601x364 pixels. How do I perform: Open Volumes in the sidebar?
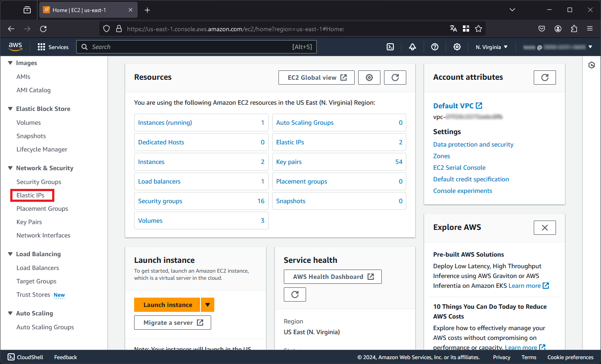pos(29,123)
